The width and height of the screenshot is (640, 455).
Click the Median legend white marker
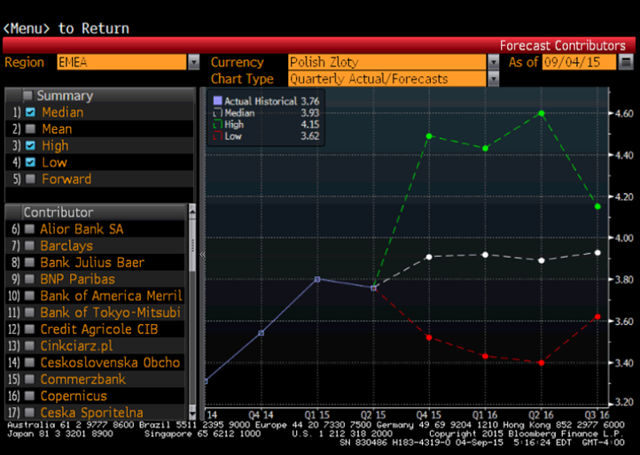tap(218, 112)
